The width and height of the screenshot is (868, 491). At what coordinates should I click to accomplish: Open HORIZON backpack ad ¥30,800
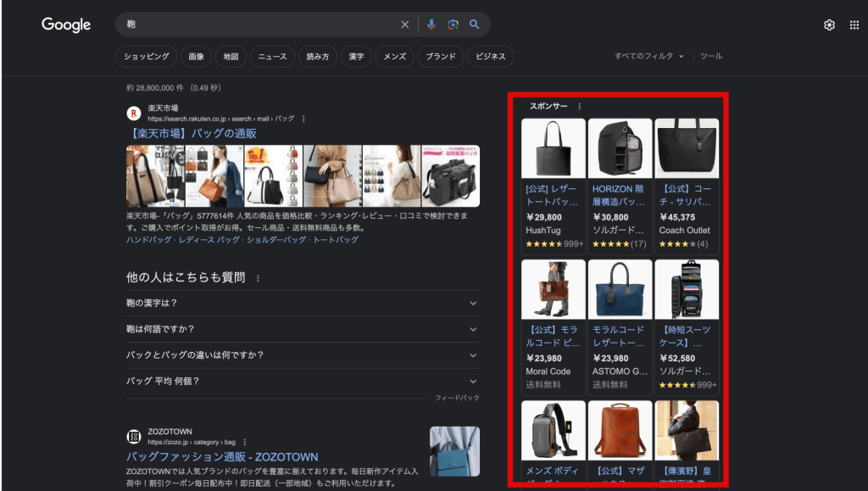click(620, 186)
